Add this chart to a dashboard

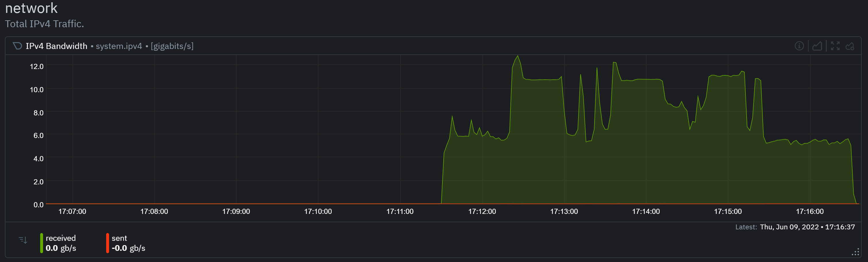click(850, 46)
